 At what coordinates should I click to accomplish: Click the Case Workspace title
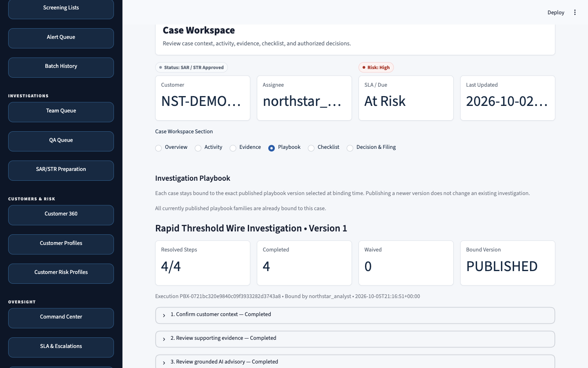[x=199, y=30]
